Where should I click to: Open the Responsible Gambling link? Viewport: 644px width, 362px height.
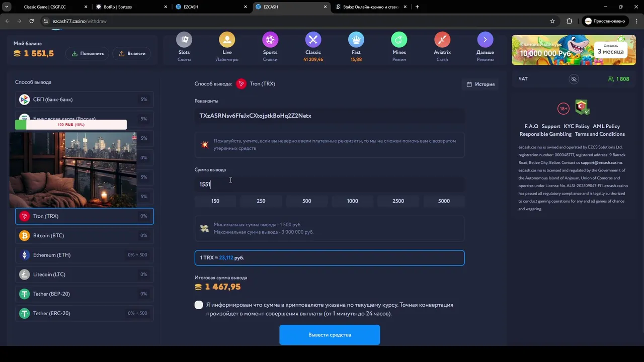tap(545, 134)
